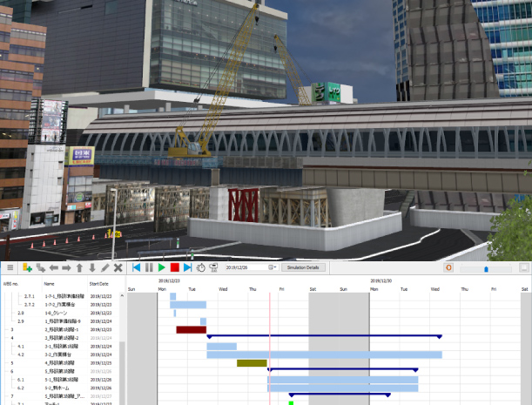Viewport: 532px width, 405px height.
Task: Outdent the task with the left arrow
Action: [54, 267]
